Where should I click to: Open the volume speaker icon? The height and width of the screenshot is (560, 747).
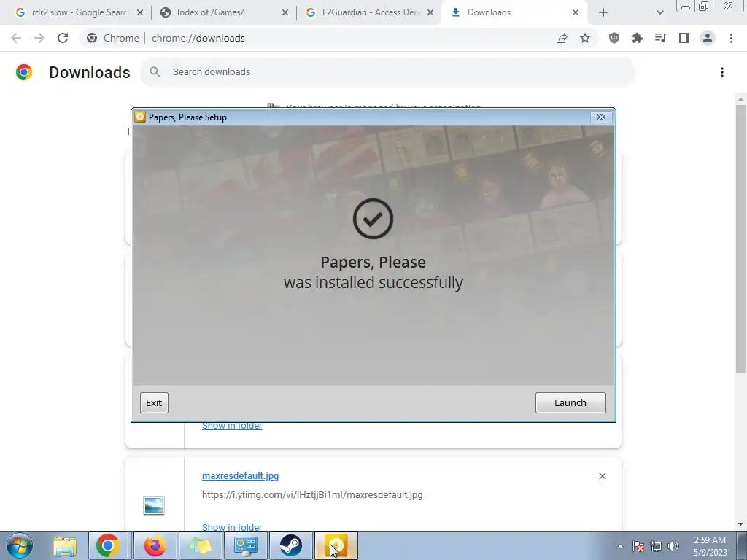[x=673, y=546]
